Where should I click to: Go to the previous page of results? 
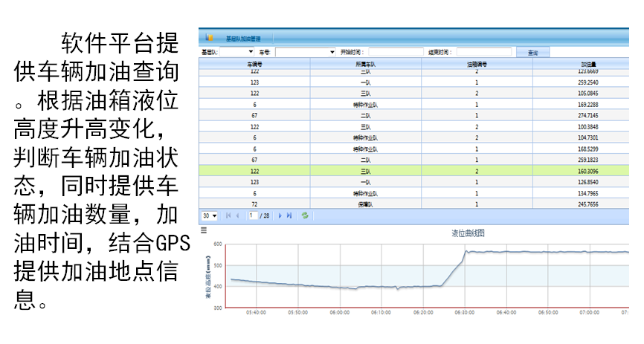(238, 215)
